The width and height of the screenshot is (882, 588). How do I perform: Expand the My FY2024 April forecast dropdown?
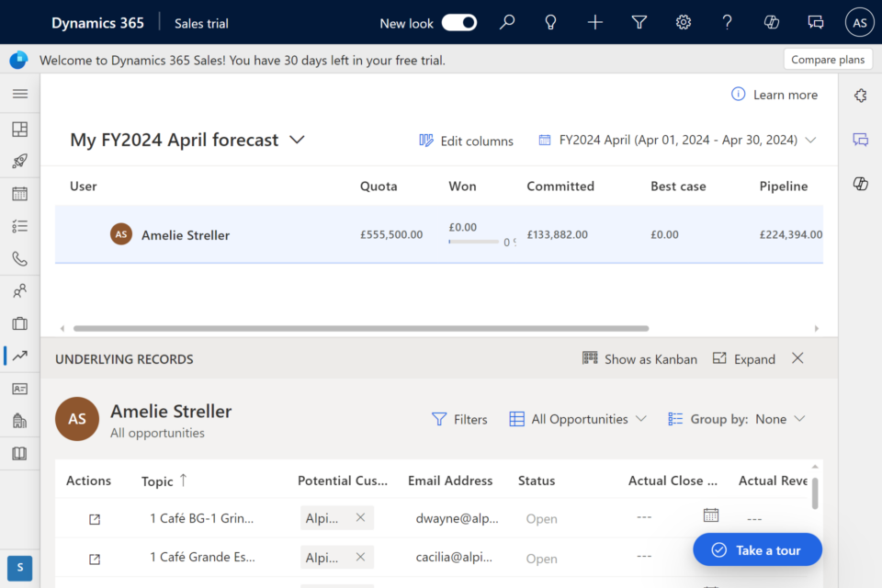pyautogui.click(x=297, y=140)
